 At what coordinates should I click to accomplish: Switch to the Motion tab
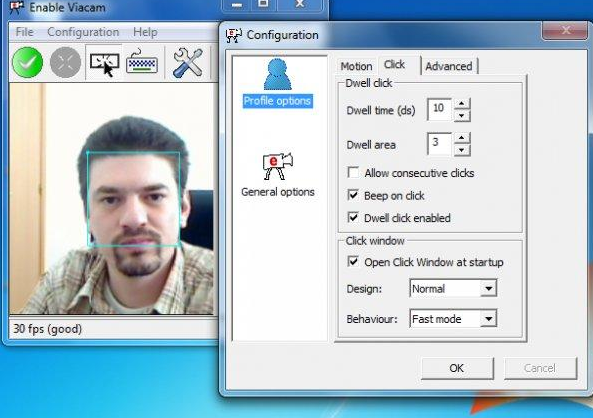click(x=356, y=67)
